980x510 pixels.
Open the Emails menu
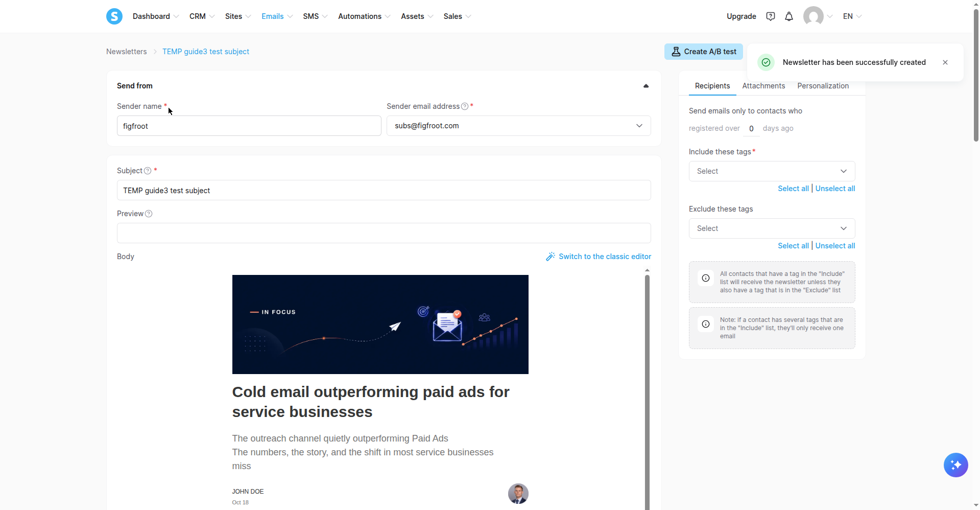(x=277, y=16)
